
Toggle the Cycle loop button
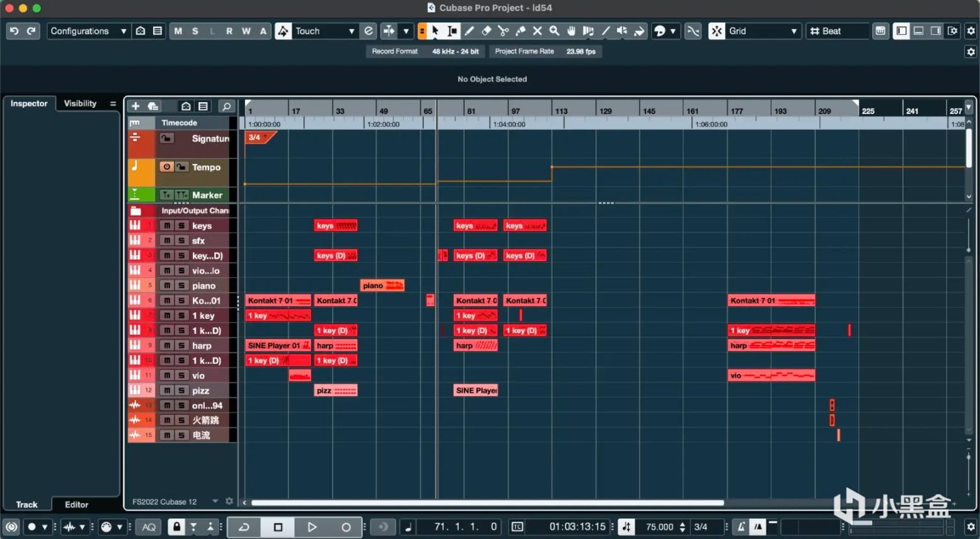pyautogui.click(x=244, y=527)
